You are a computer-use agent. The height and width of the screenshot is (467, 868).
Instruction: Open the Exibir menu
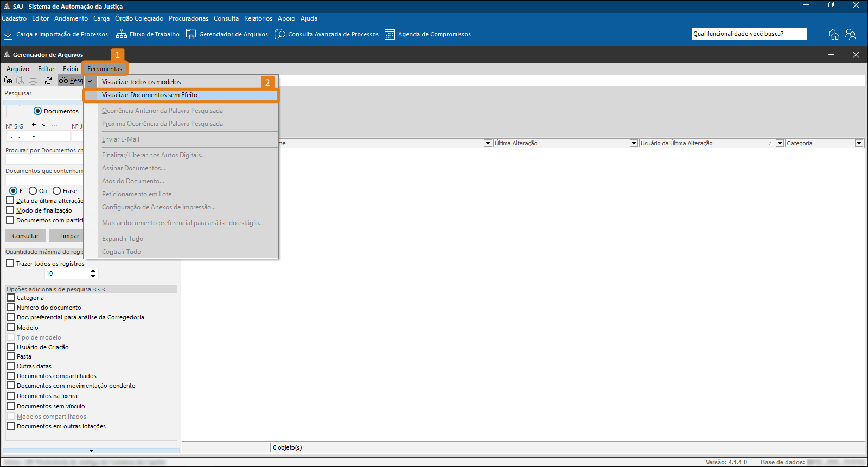[71, 69]
